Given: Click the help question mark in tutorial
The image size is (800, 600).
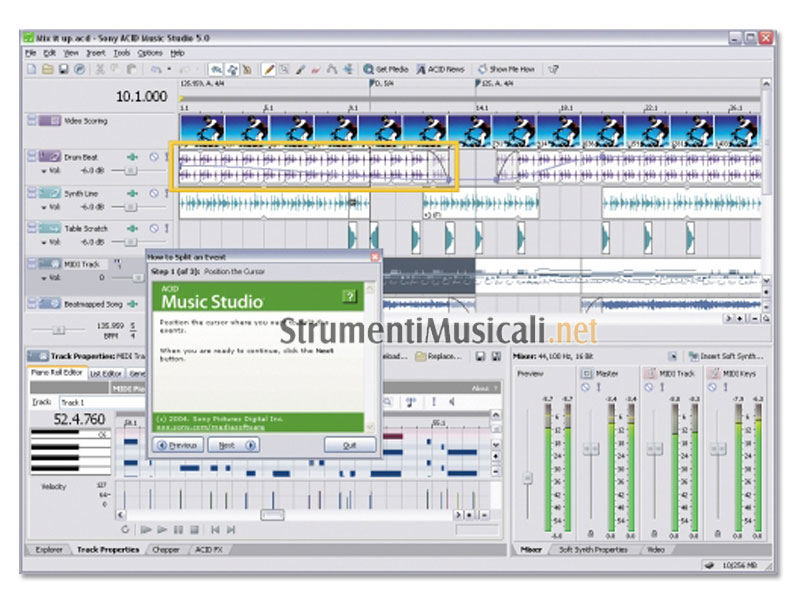Looking at the screenshot, I should click(x=349, y=296).
